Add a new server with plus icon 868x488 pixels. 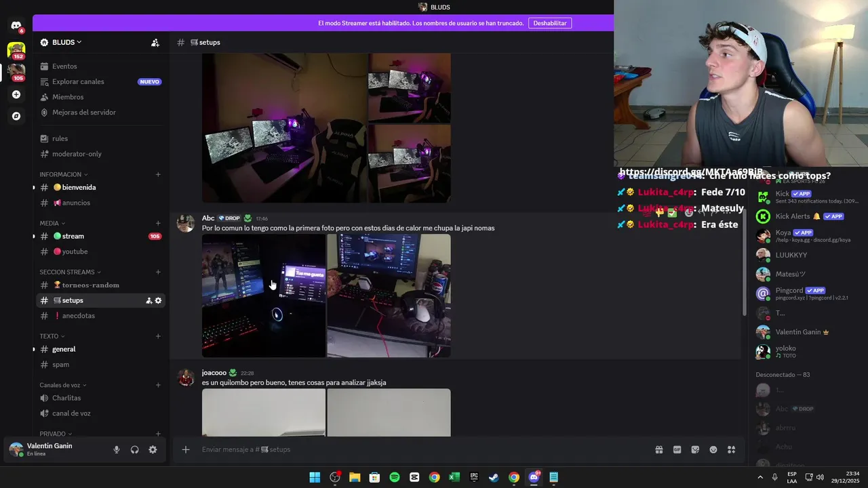click(16, 94)
